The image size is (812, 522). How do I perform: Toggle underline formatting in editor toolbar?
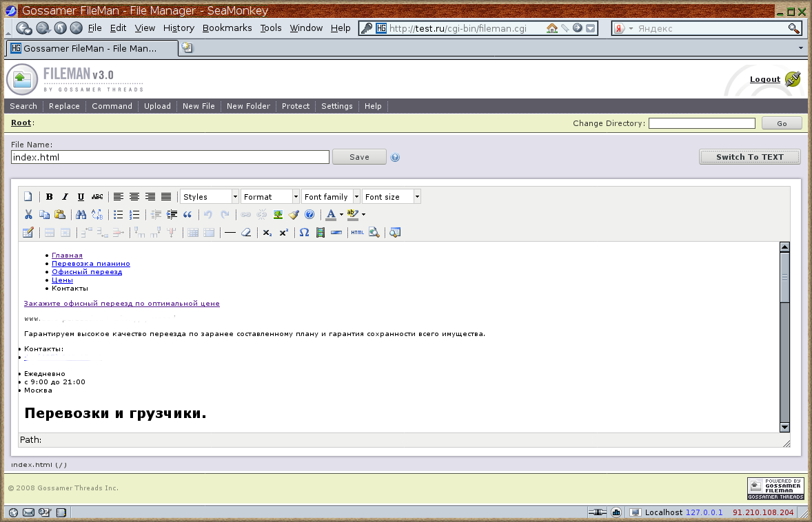pyautogui.click(x=81, y=197)
